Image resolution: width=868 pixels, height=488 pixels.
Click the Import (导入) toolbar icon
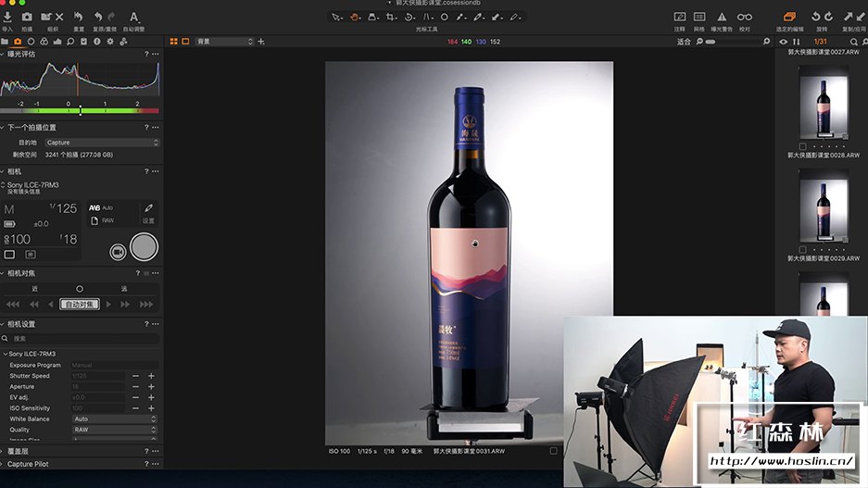[7, 17]
